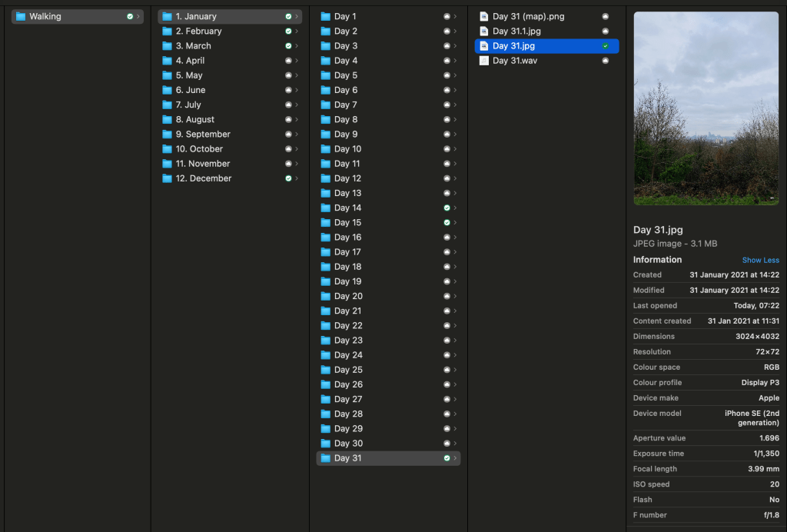The width and height of the screenshot is (787, 532).
Task: Click the cloud status icon beside 8. August
Action: (288, 120)
